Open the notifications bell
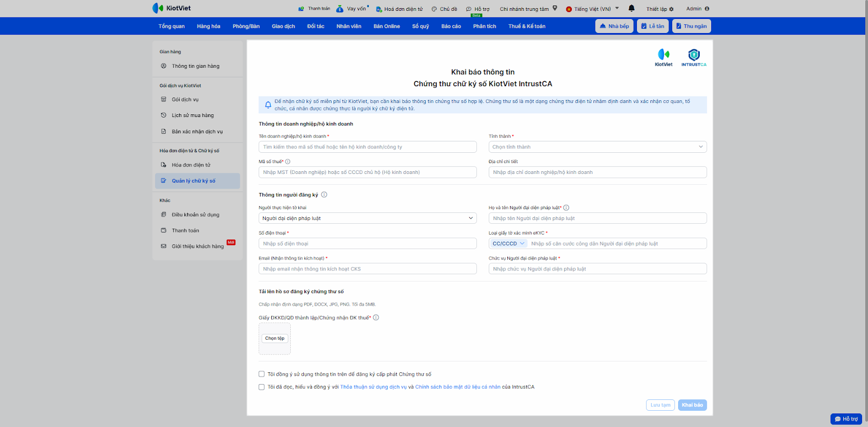Viewport: 868px width, 427px height. click(631, 8)
